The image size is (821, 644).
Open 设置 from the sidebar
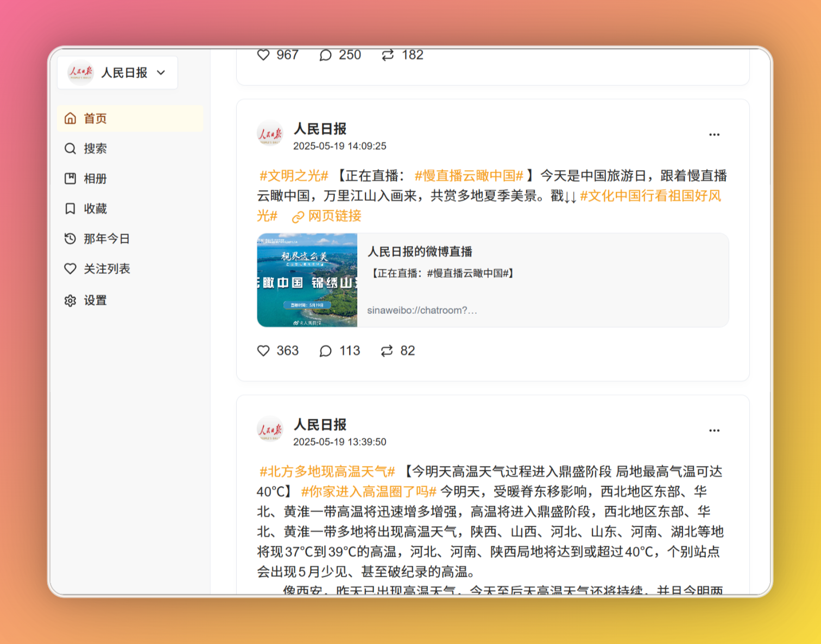point(130,300)
